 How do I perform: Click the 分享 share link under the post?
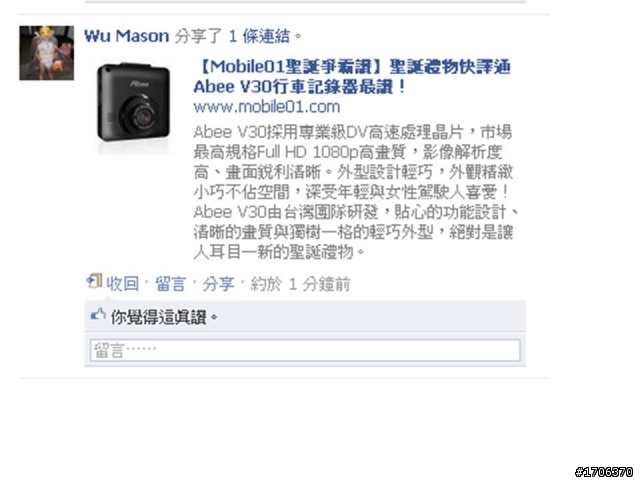pos(218,284)
